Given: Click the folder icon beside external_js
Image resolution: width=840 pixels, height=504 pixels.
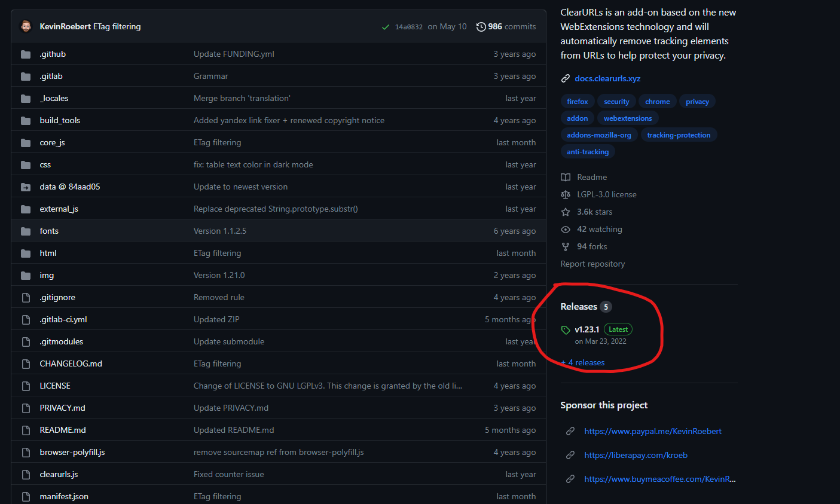Looking at the screenshot, I should click(26, 209).
